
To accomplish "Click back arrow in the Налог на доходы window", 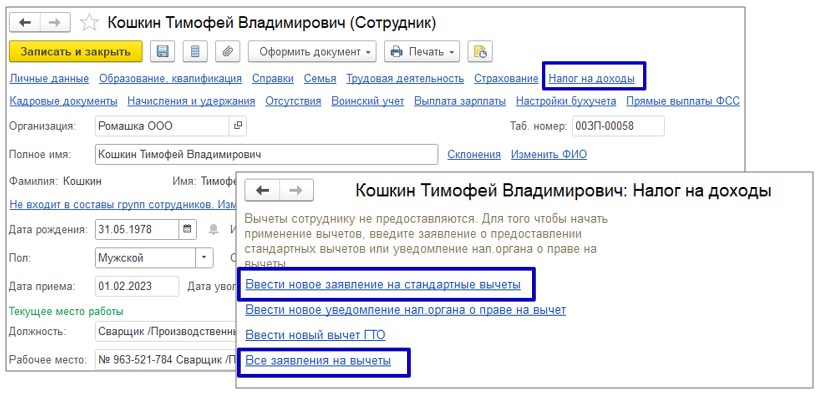I will tap(263, 190).
